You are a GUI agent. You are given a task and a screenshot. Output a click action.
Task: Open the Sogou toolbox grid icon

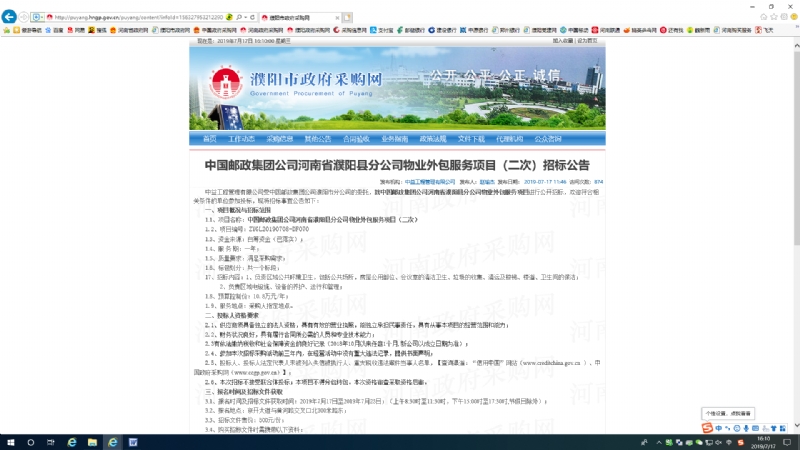pyautogui.click(x=783, y=428)
